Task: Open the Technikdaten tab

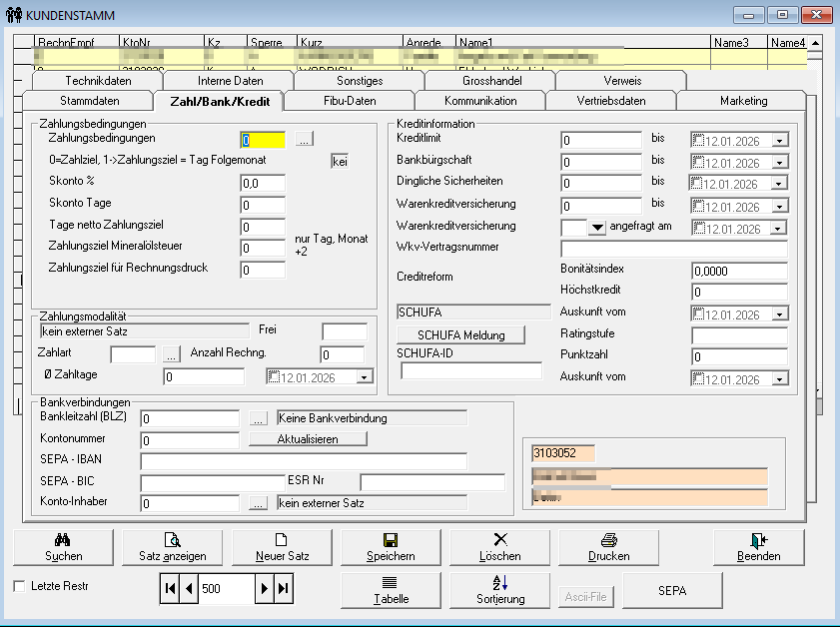Action: tap(98, 81)
